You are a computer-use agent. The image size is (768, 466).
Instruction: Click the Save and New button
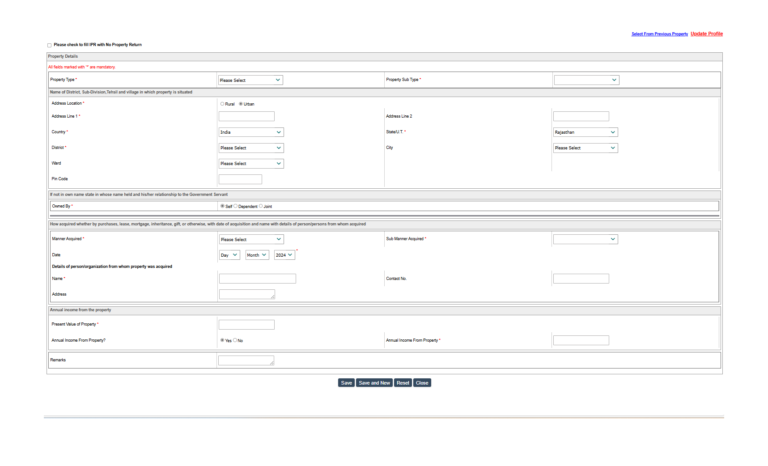(x=374, y=383)
